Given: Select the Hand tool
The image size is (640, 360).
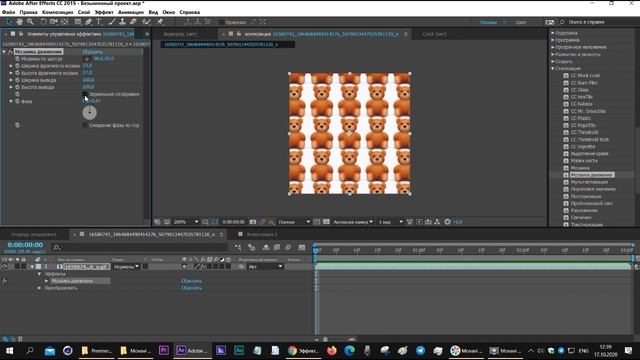Looking at the screenshot, I should (x=19, y=22).
